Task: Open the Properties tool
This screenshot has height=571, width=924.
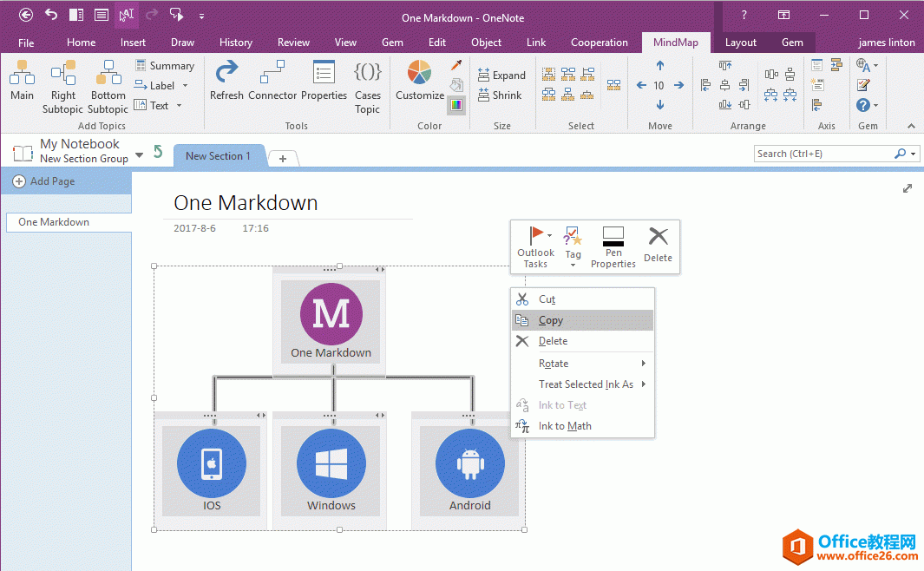Action: tap(324, 85)
